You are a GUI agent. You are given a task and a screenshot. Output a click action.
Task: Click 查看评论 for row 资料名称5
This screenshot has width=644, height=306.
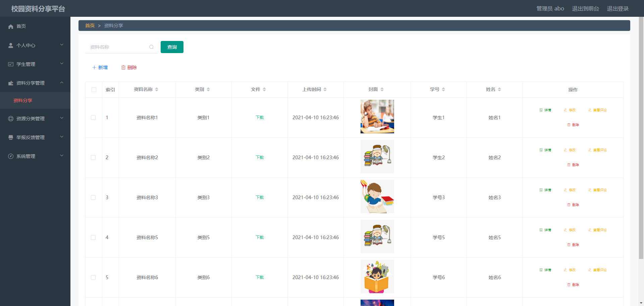(x=597, y=230)
